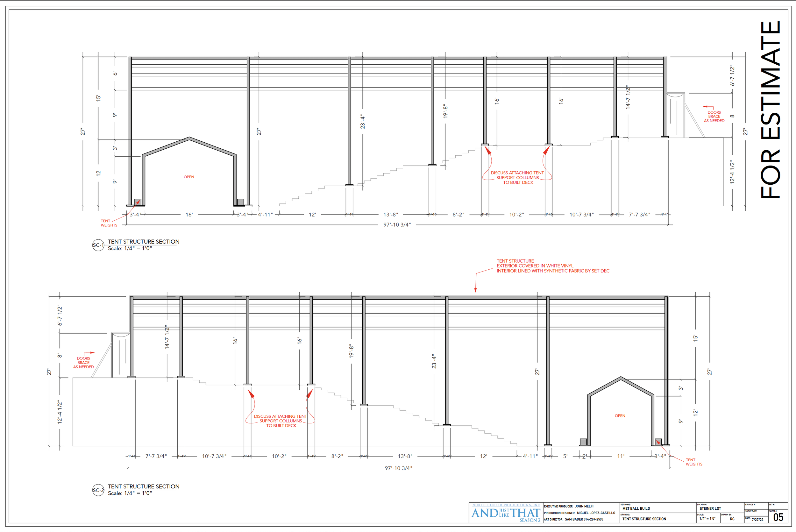The image size is (796, 532).
Task: Click the 23'-4" height dimension in SC-2
Action: coord(434,361)
